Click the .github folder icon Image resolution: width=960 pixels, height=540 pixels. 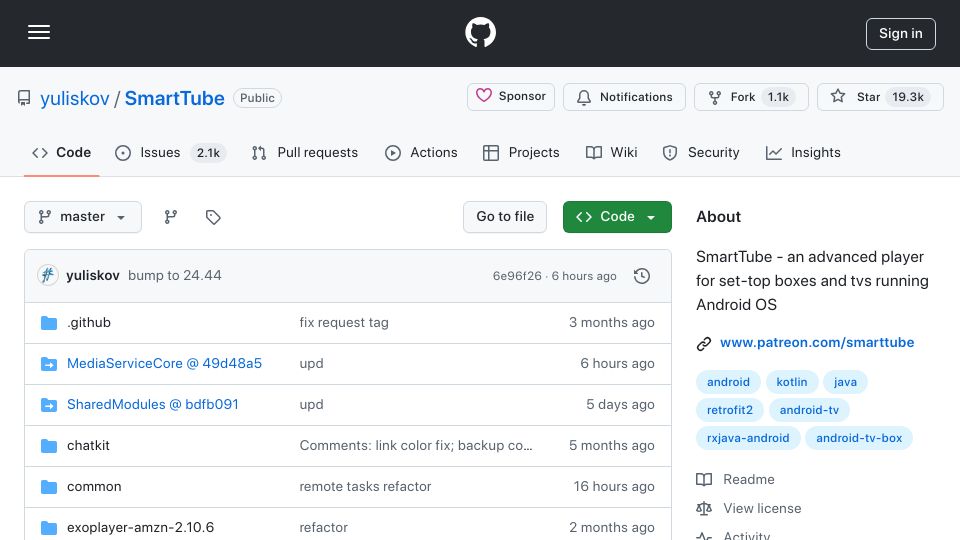pyautogui.click(x=49, y=323)
